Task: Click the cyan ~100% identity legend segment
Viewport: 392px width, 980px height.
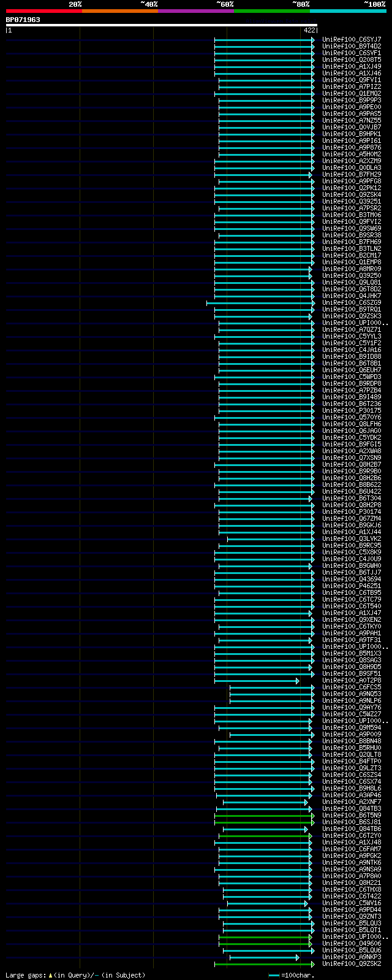Action: coord(348,11)
